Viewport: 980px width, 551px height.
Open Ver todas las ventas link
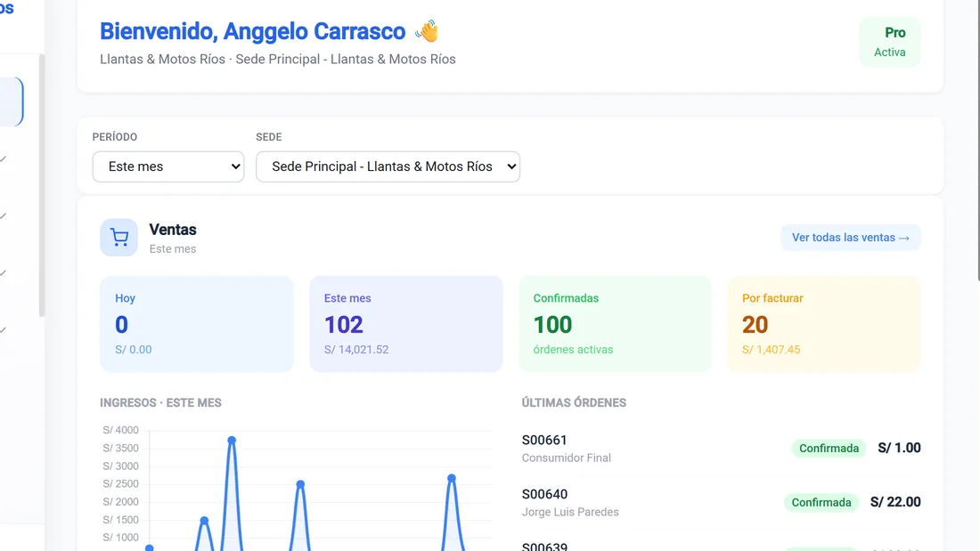[851, 238]
